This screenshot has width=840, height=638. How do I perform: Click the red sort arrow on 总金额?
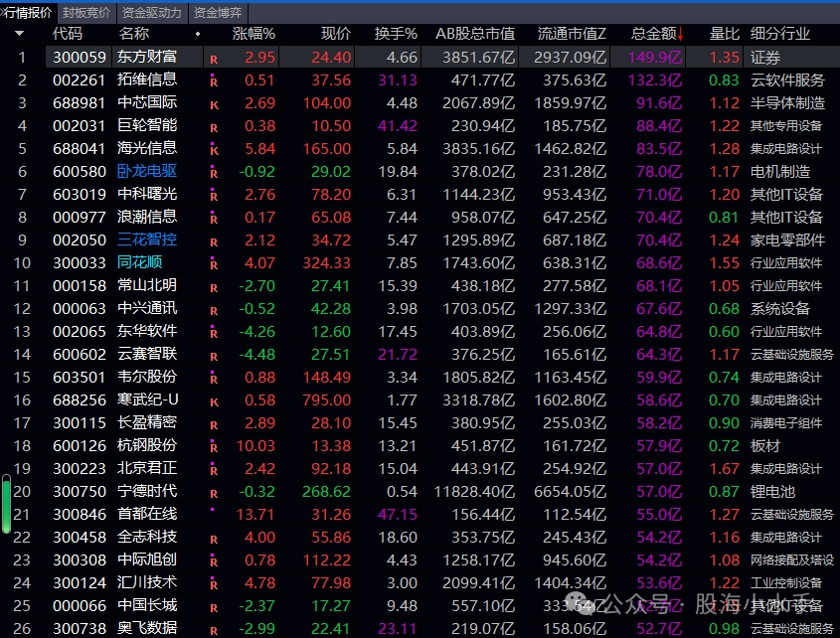point(681,34)
